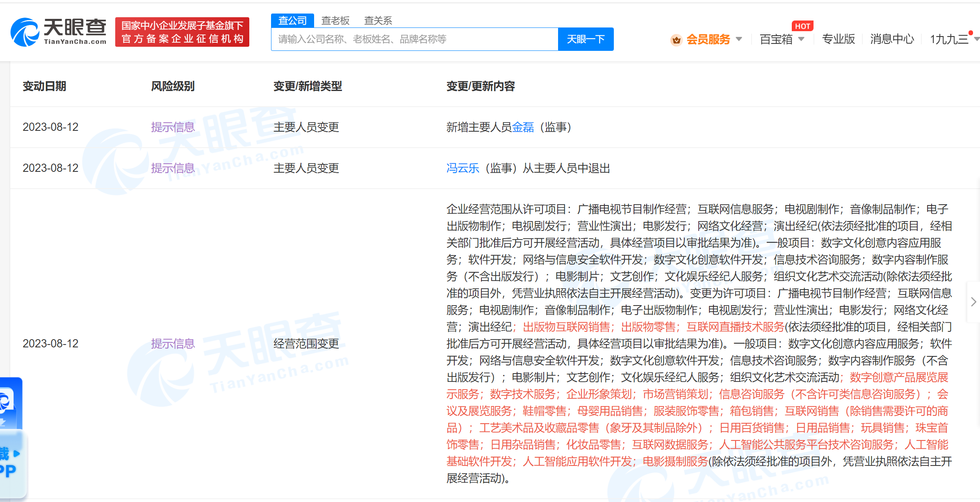Open the 会员服务 dropdown menu
Viewport: 980px width, 502px height.
(x=709, y=39)
